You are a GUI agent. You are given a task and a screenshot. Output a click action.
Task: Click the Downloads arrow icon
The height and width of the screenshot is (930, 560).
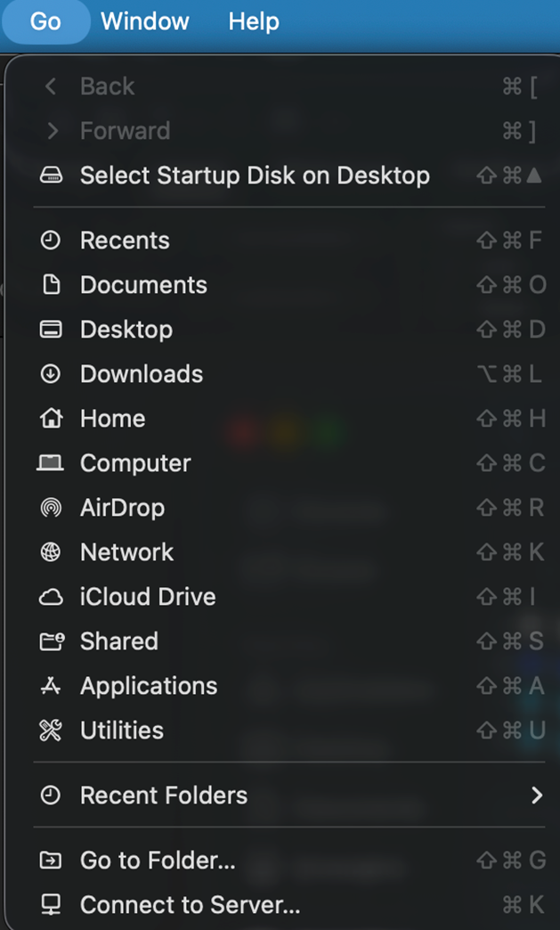[51, 374]
